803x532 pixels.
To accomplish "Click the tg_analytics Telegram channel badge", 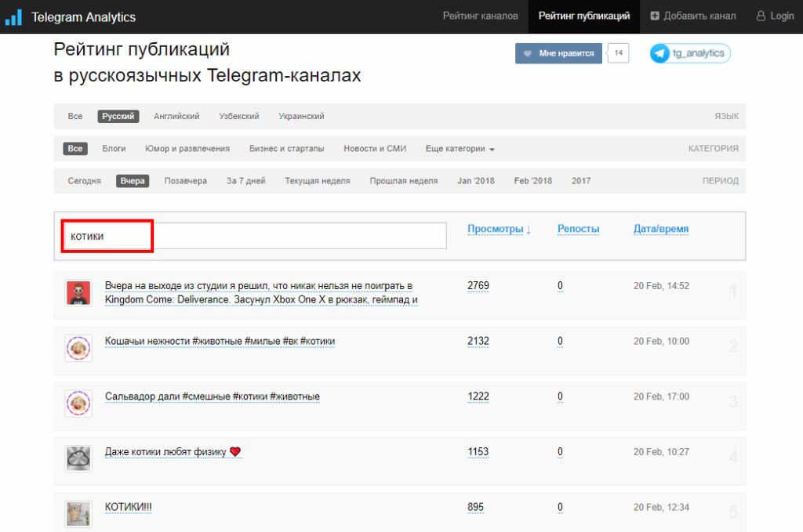I will pyautogui.click(x=690, y=53).
